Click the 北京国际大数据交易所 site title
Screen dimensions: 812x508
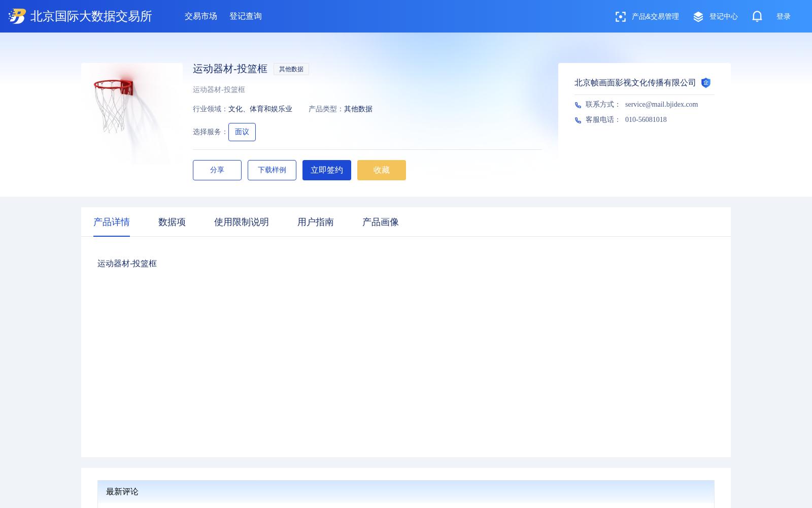[x=91, y=16]
